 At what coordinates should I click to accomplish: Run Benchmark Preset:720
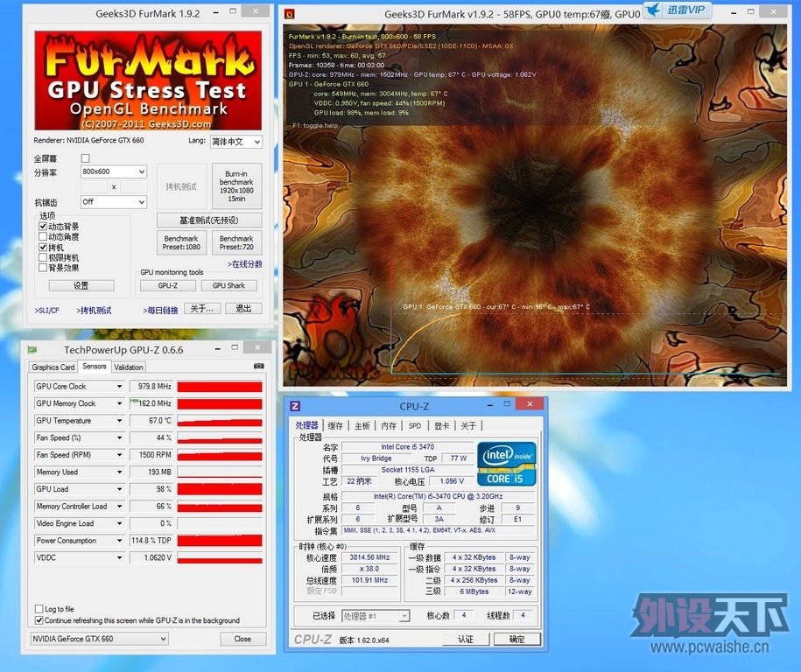point(236,242)
